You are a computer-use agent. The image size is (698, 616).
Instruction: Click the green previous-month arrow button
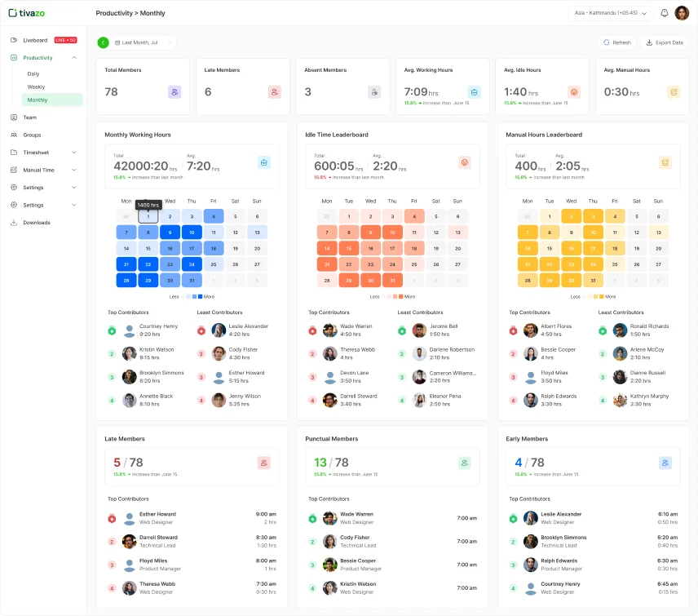click(103, 42)
